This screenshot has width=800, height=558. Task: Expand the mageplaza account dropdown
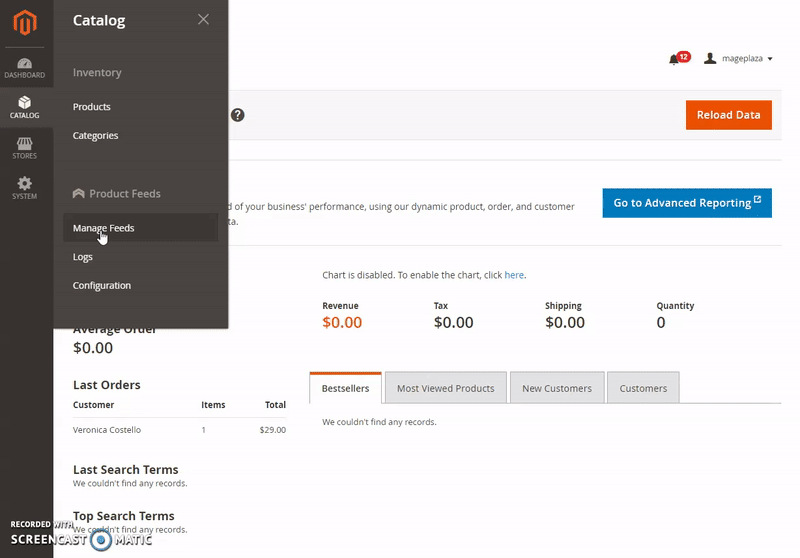pyautogui.click(x=738, y=59)
